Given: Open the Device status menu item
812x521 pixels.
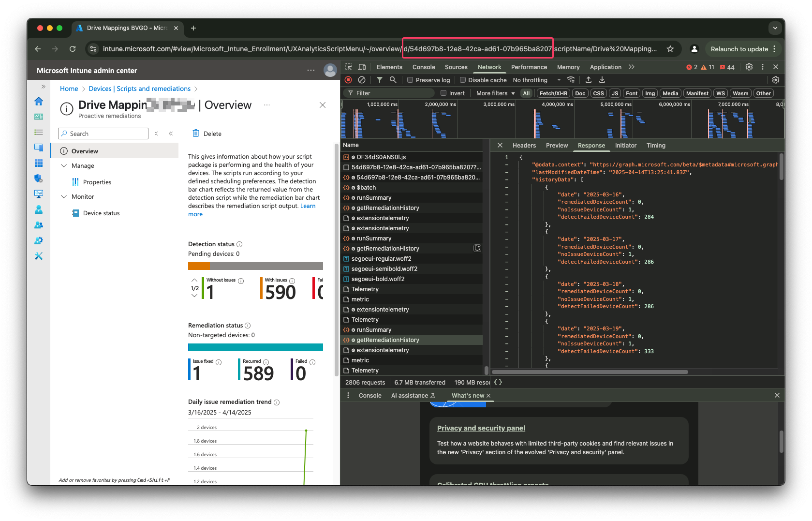Looking at the screenshot, I should point(101,213).
